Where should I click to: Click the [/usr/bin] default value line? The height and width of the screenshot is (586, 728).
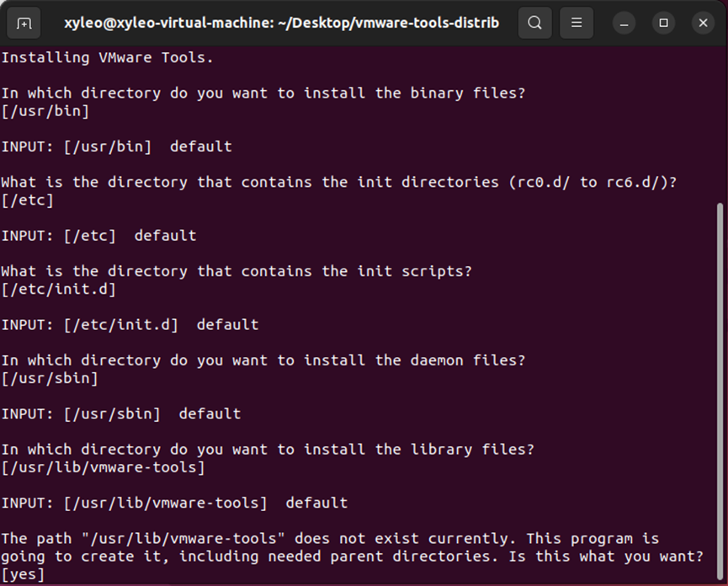click(x=45, y=110)
